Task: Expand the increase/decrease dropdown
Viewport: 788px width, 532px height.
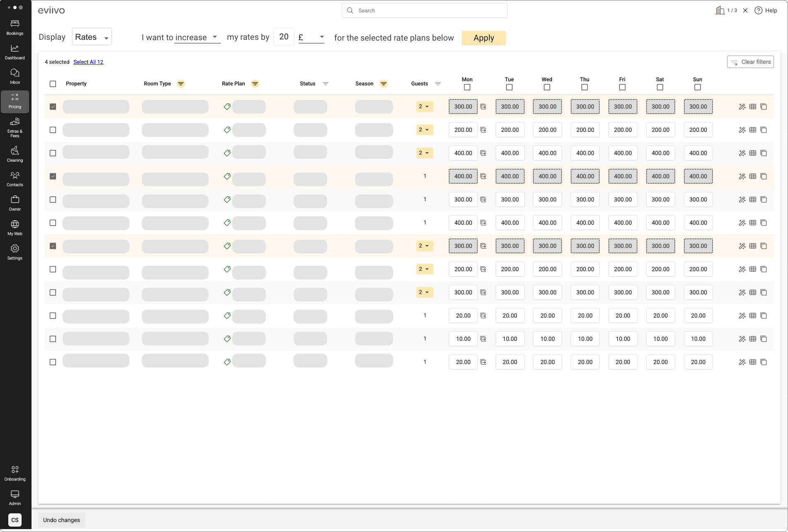Action: [x=197, y=37]
